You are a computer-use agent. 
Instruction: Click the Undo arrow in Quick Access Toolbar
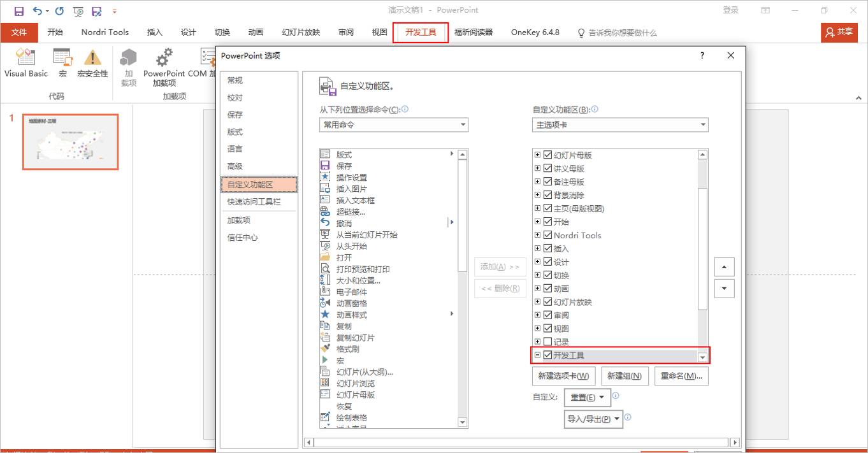38,11
